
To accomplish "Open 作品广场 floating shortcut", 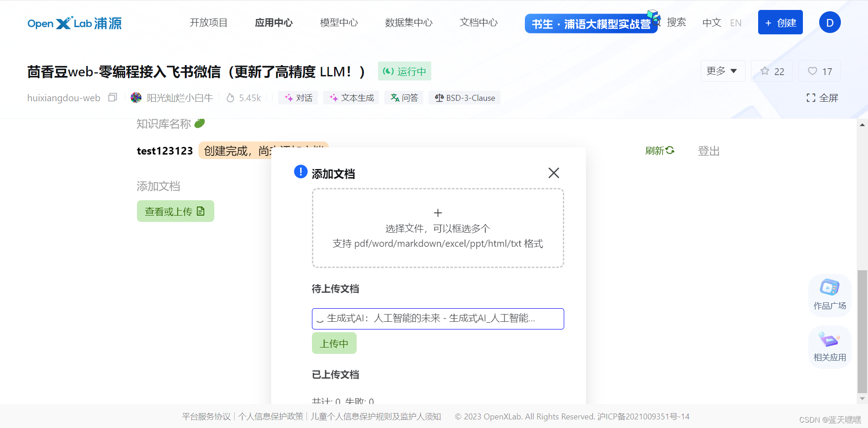I will 830,295.
